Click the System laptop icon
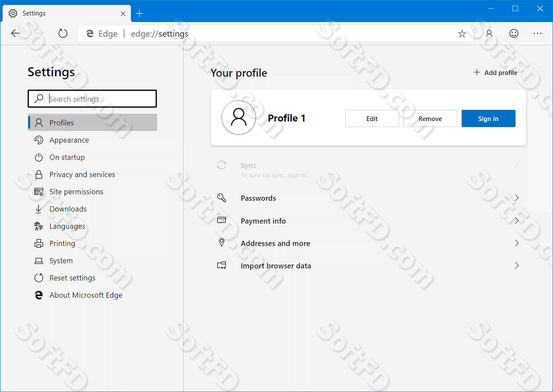The width and height of the screenshot is (553, 392). (x=39, y=261)
